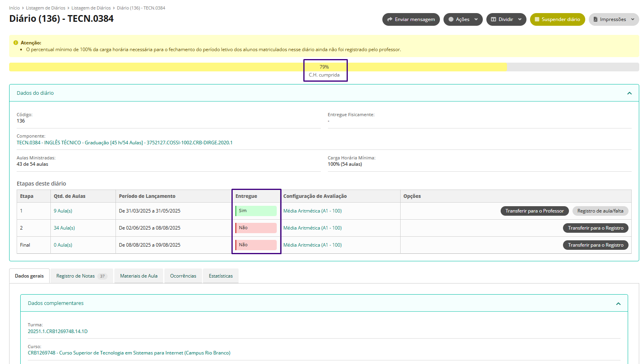
Task: Go to Início breadcrumb
Action: pyautogui.click(x=14, y=8)
